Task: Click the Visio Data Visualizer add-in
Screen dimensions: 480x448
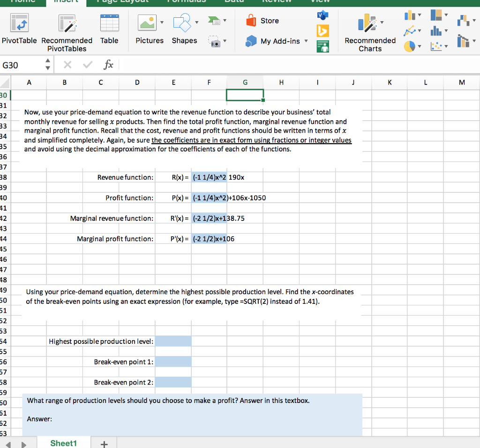Action: (323, 15)
